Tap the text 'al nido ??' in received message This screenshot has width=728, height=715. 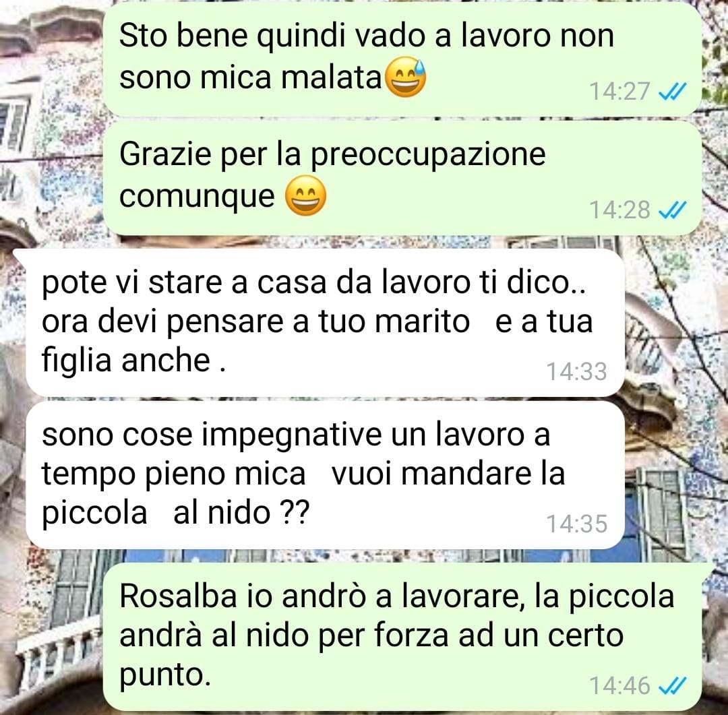pos(241,513)
